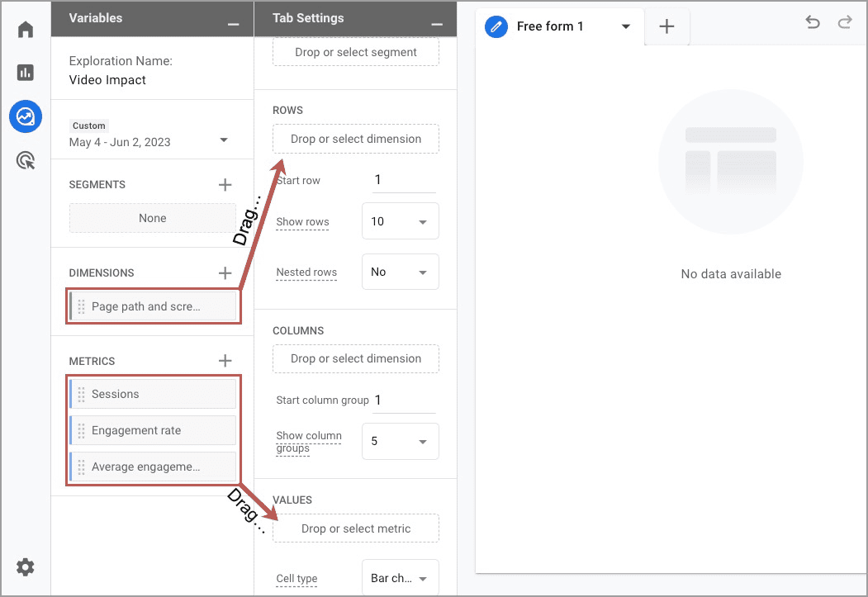Click the Show rows label
Image resolution: width=868 pixels, height=597 pixels.
point(302,222)
